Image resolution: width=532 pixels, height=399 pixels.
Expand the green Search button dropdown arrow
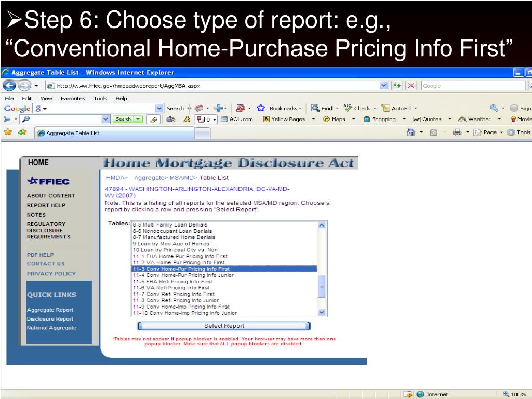138,119
